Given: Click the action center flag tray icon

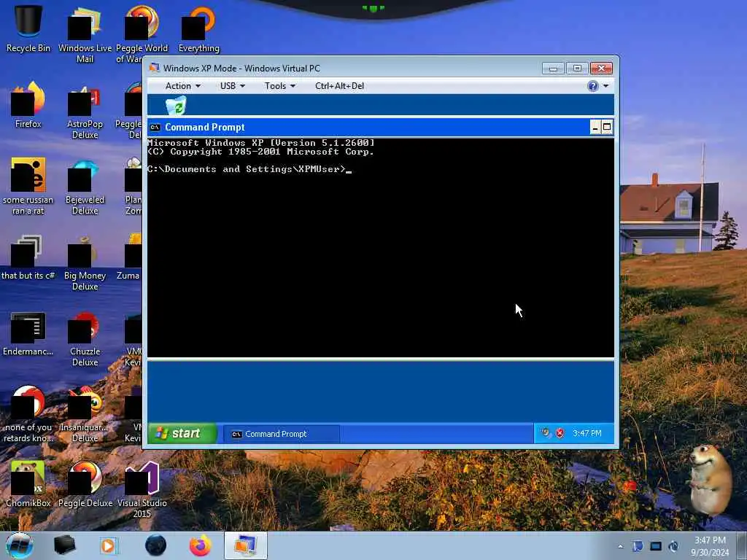Looking at the screenshot, I should coord(638,546).
